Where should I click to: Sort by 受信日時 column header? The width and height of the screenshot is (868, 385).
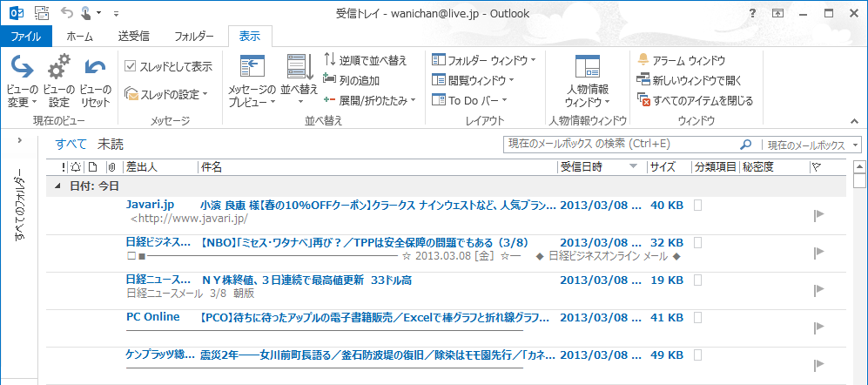pos(602,166)
